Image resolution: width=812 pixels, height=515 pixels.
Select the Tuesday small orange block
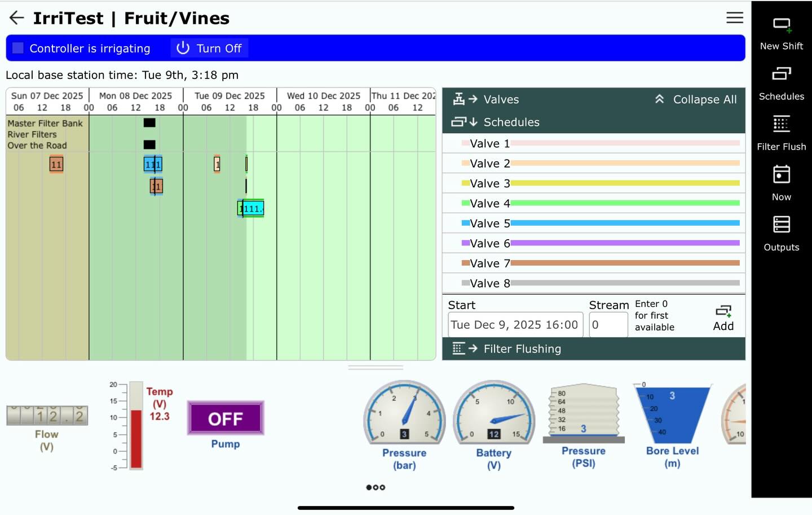click(217, 164)
